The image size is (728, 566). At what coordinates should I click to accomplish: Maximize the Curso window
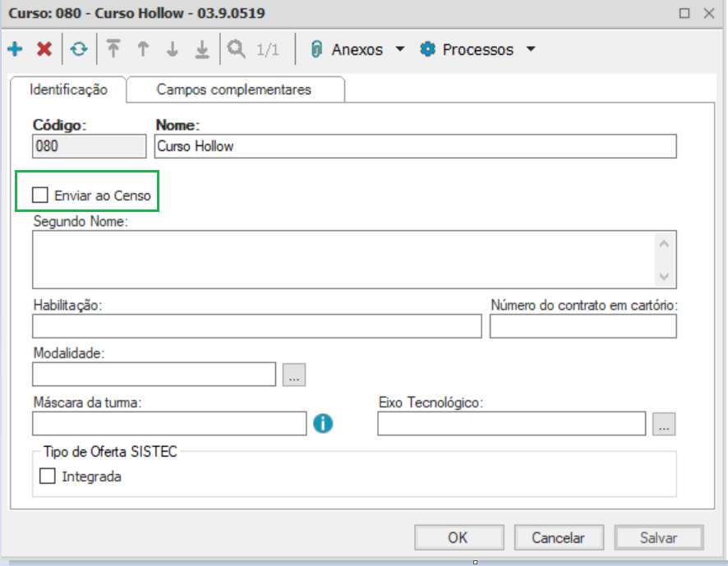point(684,13)
